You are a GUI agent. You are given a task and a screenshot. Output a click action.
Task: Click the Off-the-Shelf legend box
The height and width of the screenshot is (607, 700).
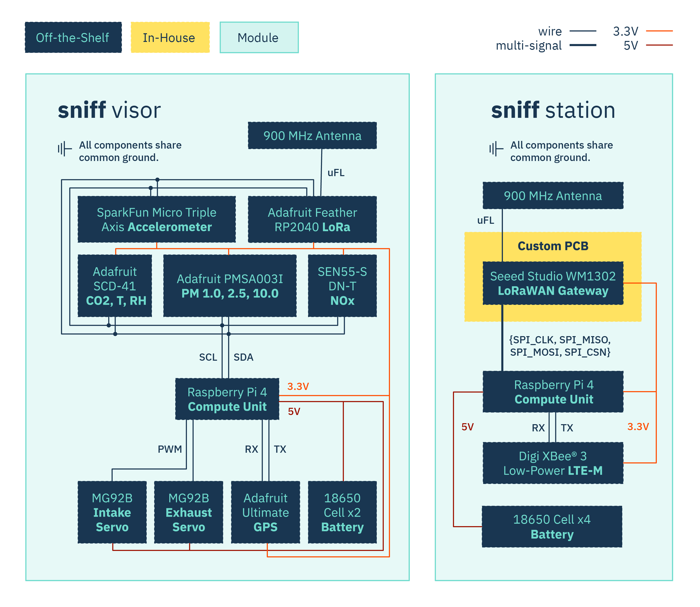73,38
